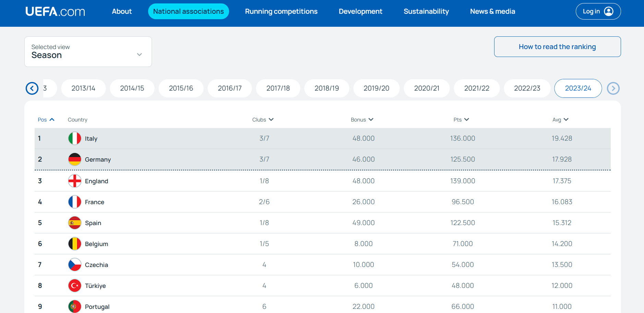Click the Czechia flag icon

point(75,265)
